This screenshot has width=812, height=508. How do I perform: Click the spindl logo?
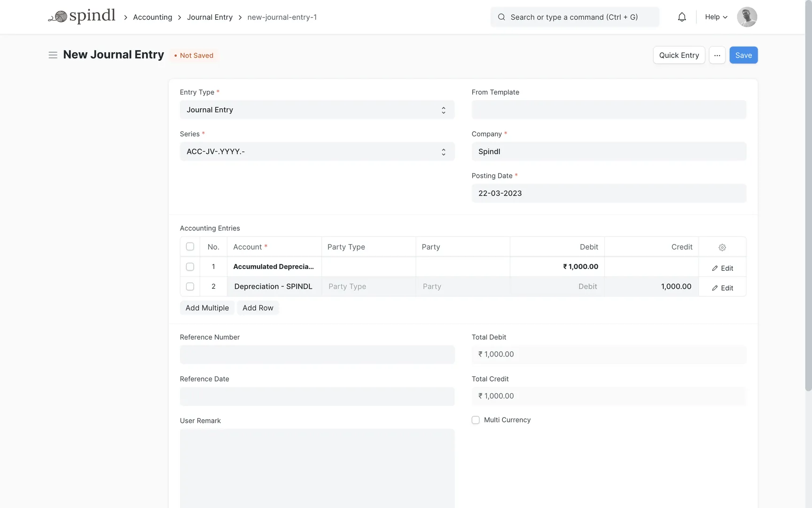pyautogui.click(x=82, y=16)
